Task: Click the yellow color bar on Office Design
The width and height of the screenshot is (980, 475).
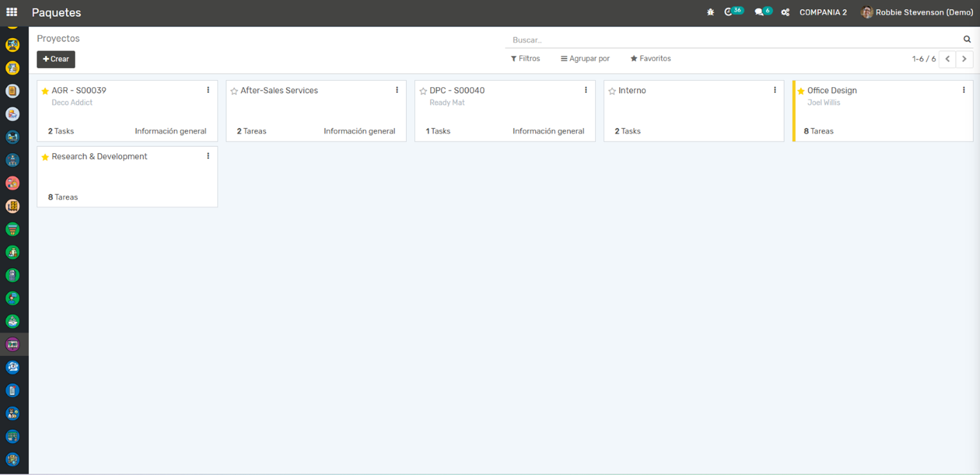Action: pos(794,111)
